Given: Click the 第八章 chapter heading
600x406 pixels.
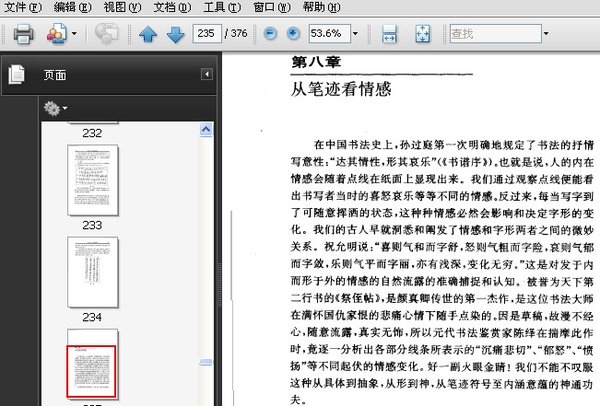Looking at the screenshot, I should pyautogui.click(x=316, y=62).
